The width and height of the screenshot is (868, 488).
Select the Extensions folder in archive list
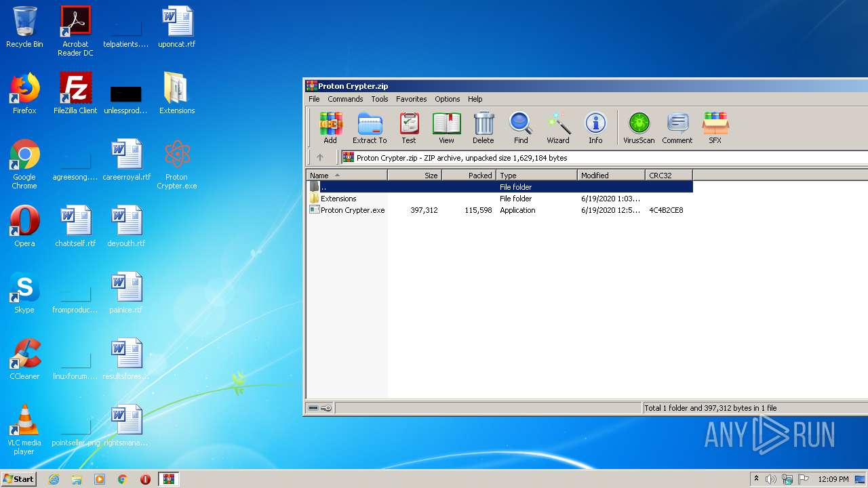(500, 199)
